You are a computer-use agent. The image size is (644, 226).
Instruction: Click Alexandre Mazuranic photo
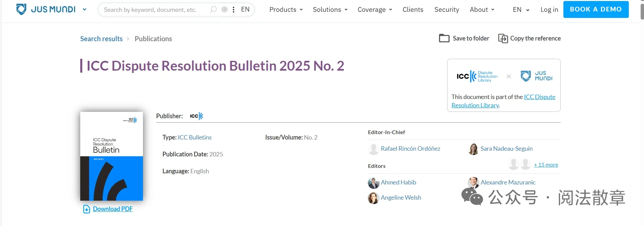pos(473,182)
